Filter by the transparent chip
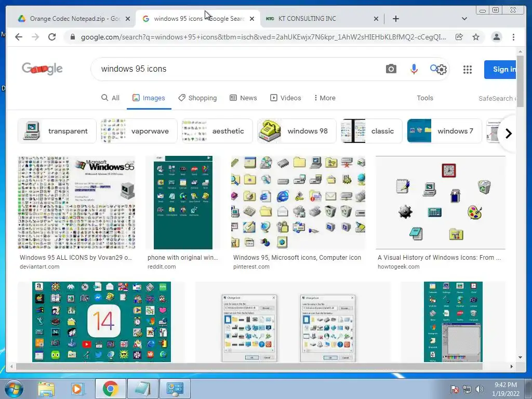Viewport: 532px width, 399px height. (57, 131)
